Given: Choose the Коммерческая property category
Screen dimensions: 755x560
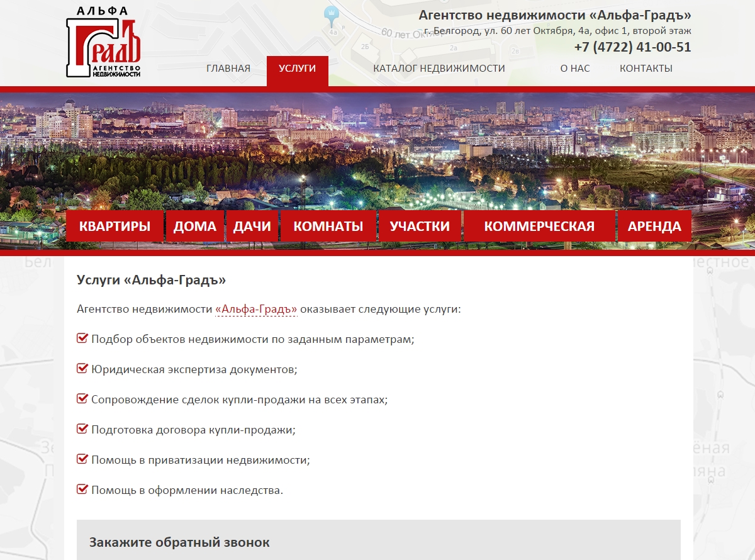Looking at the screenshot, I should (539, 227).
